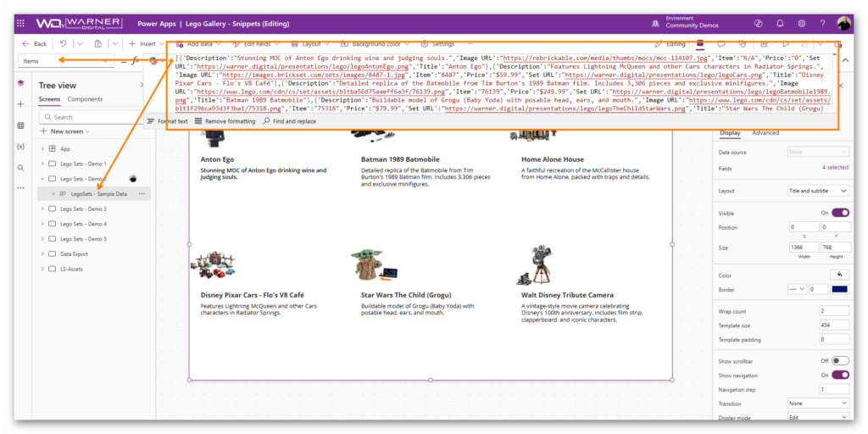The height and width of the screenshot is (434, 868).
Task: Click Format text in formula bar
Action: point(167,121)
